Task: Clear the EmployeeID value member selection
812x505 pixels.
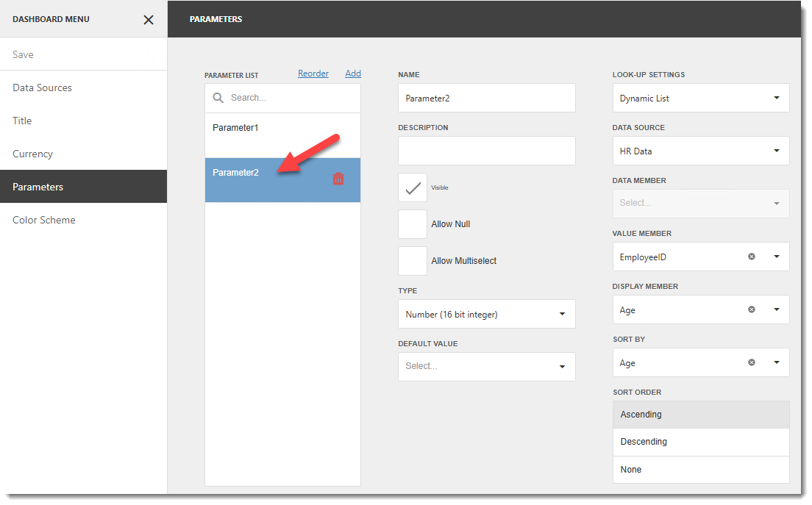Action: click(x=751, y=257)
